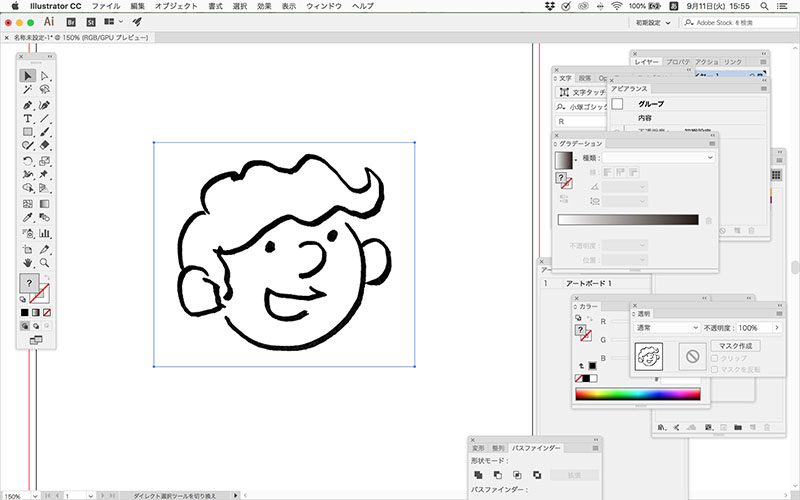800x500 pixels.
Task: Set toolbar paint mode to Color
Action: click(24, 312)
